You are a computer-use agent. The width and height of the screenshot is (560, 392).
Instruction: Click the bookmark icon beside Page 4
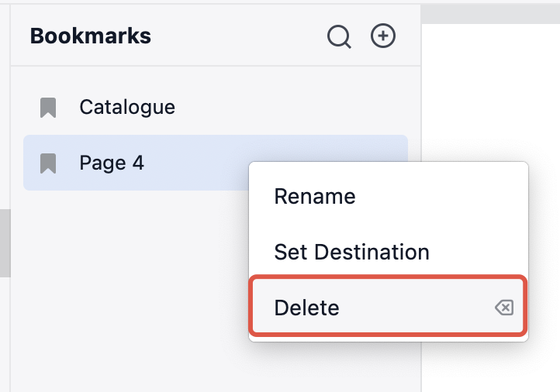[48, 163]
